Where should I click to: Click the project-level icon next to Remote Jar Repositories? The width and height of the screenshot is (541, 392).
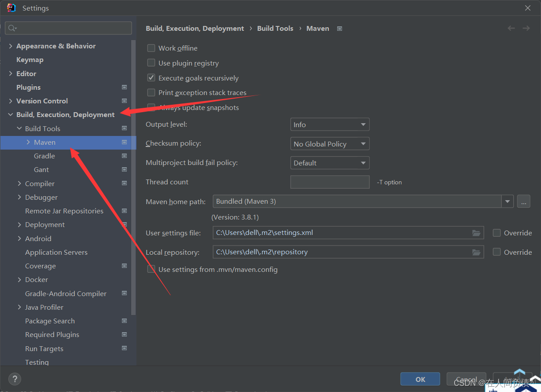(124, 211)
